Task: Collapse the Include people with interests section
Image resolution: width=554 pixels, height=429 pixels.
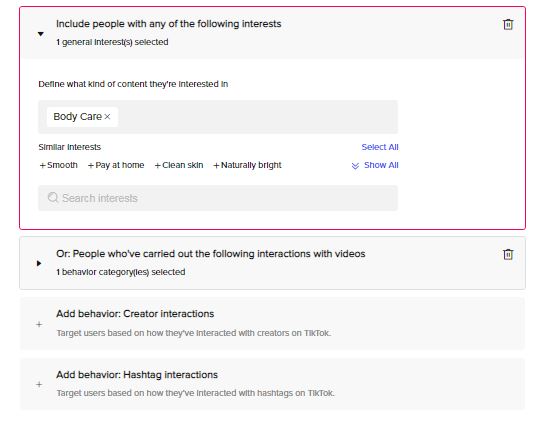Action: tap(41, 34)
